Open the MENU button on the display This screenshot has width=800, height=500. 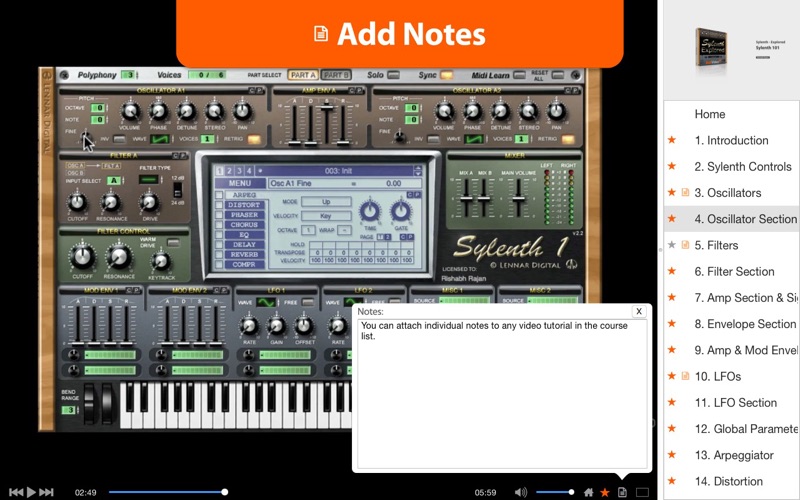(x=240, y=183)
